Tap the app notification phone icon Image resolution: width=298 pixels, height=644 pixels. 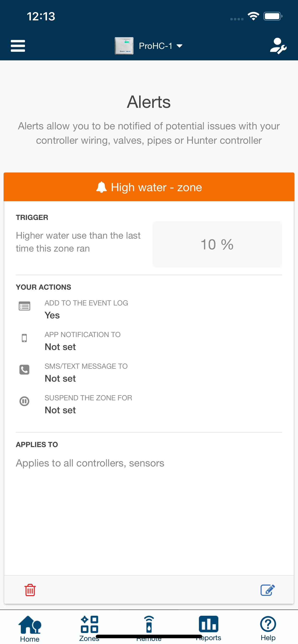tap(24, 338)
